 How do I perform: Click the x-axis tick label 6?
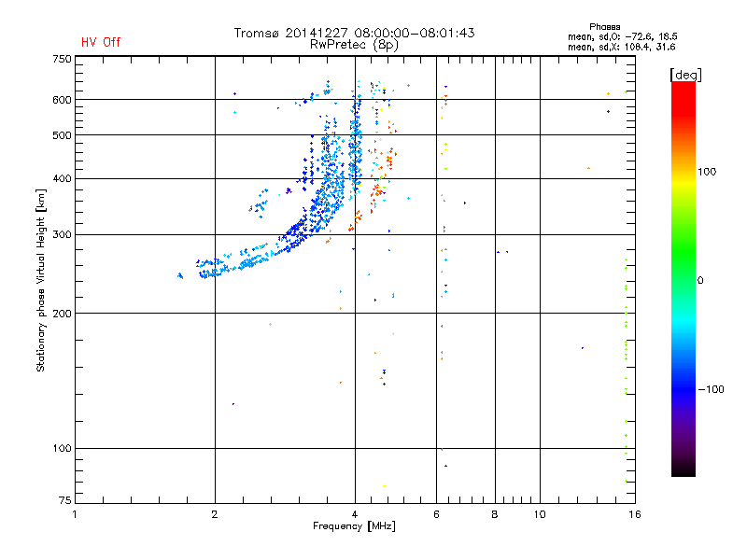tap(436, 514)
